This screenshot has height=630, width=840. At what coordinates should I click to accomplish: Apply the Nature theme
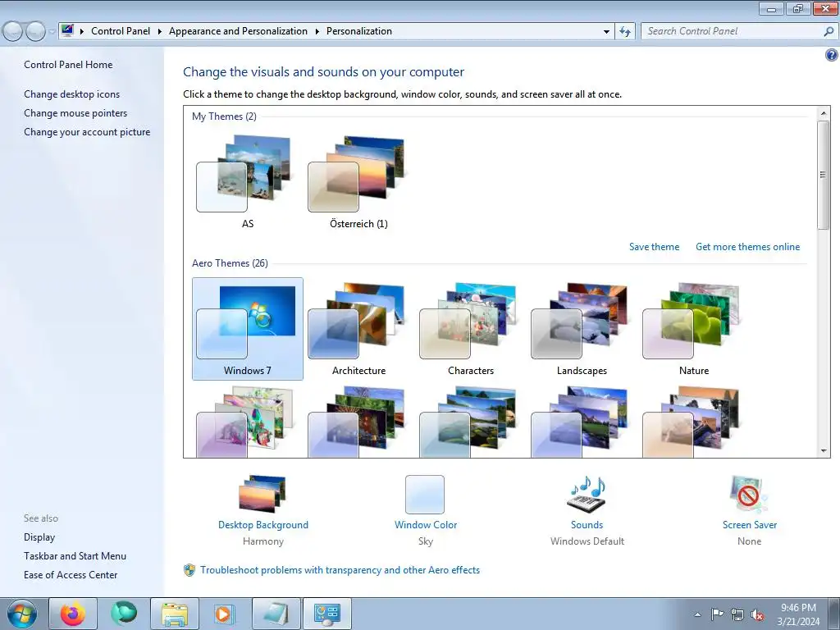pyautogui.click(x=693, y=328)
